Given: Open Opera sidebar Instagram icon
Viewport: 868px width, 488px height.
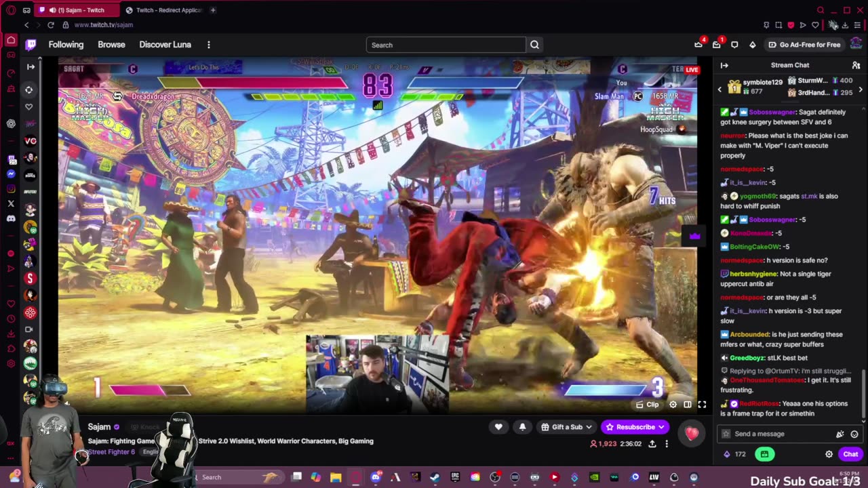Looking at the screenshot, I should click(11, 188).
